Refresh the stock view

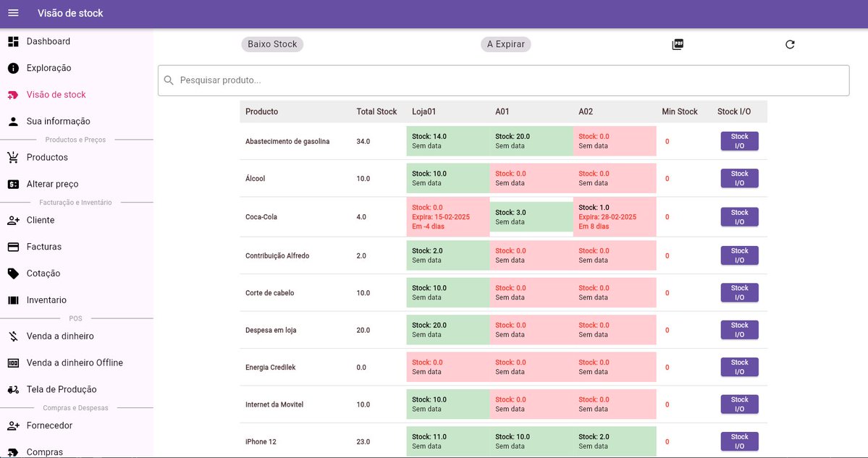(790, 44)
